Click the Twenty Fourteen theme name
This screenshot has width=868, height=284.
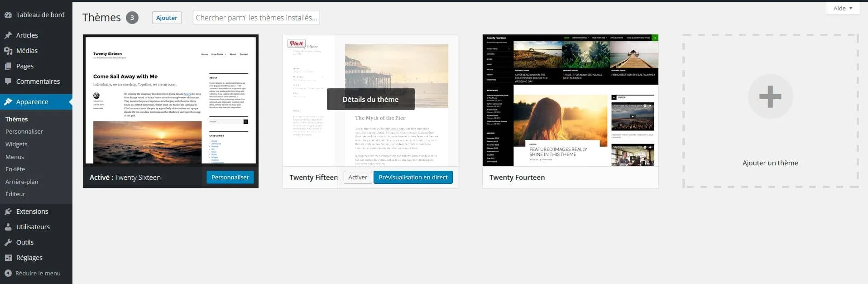coord(517,178)
